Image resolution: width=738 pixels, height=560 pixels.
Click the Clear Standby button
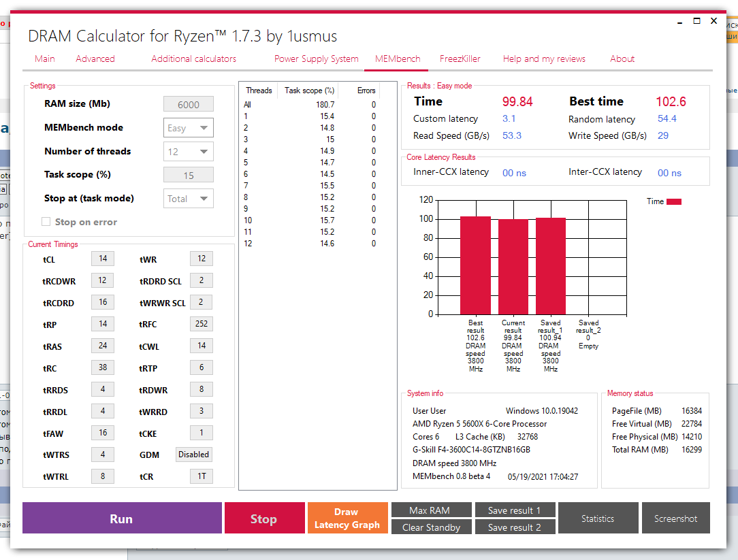(431, 527)
